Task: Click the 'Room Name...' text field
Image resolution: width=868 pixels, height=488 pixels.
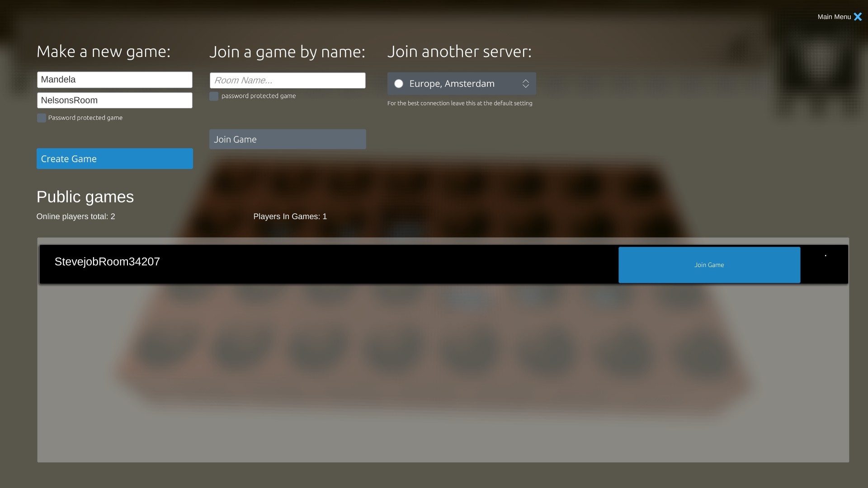Action: tap(287, 80)
